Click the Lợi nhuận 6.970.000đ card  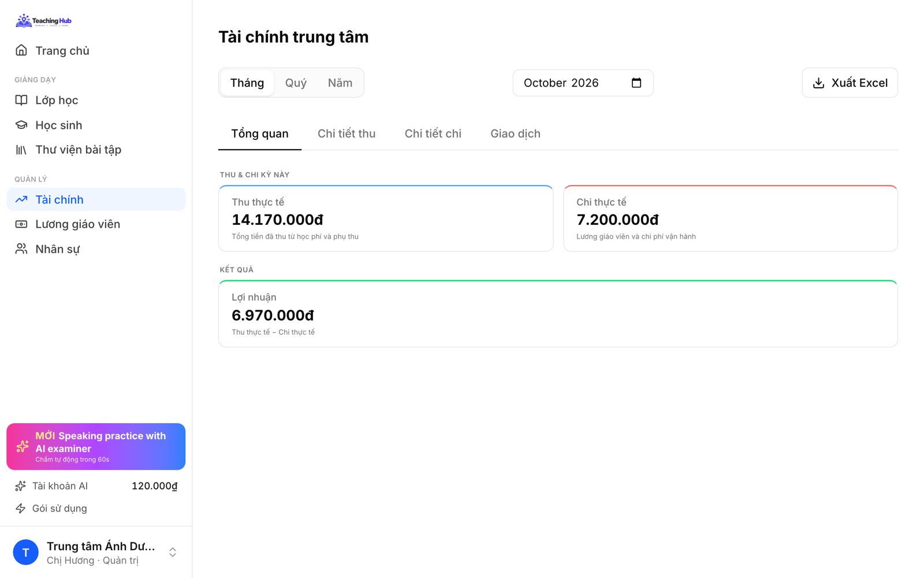[558, 314]
